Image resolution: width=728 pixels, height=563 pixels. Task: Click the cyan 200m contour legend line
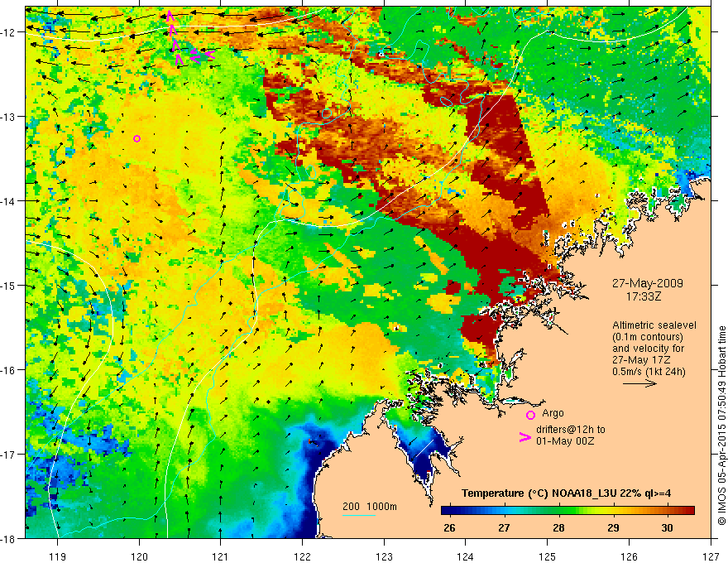[359, 515]
